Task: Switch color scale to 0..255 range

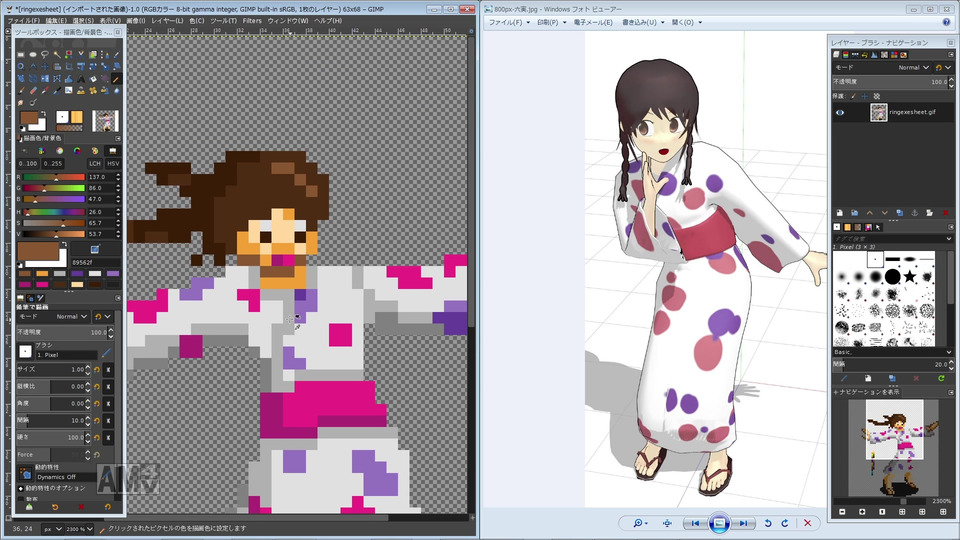Action: coord(53,163)
